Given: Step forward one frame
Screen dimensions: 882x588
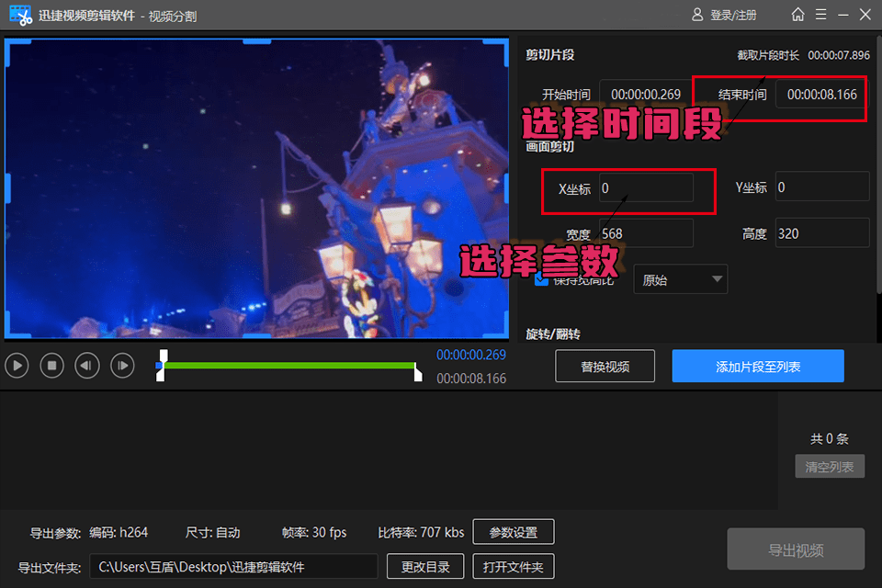Looking at the screenshot, I should coord(122,366).
